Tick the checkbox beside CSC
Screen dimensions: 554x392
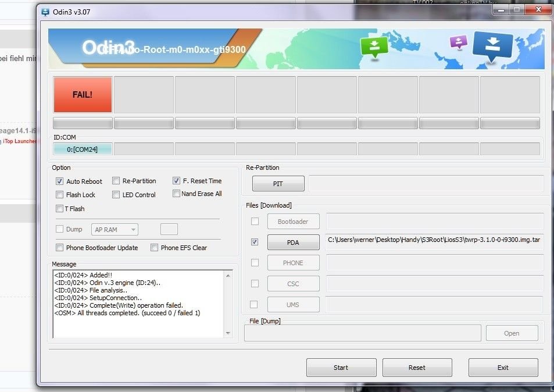pos(255,283)
